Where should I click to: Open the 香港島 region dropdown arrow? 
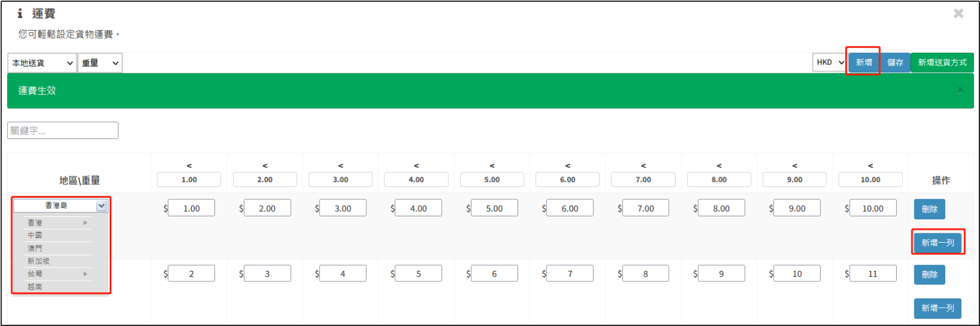[102, 206]
